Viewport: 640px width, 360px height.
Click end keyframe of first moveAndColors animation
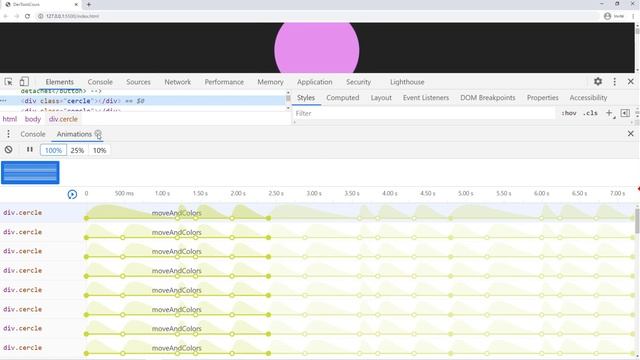point(268,218)
